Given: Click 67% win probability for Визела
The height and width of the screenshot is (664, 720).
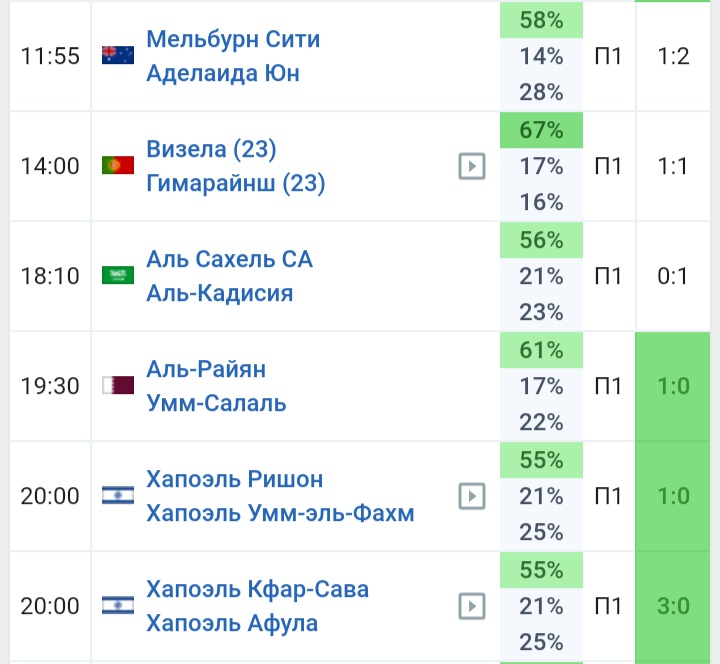Looking at the screenshot, I should coord(541,130).
